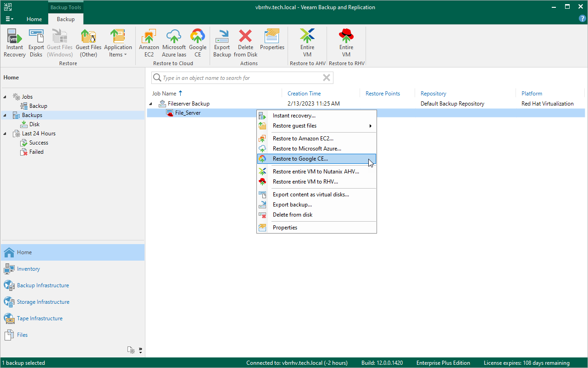The height and width of the screenshot is (368, 588).
Task: Open the Application Items dropdown
Action: tap(118, 43)
